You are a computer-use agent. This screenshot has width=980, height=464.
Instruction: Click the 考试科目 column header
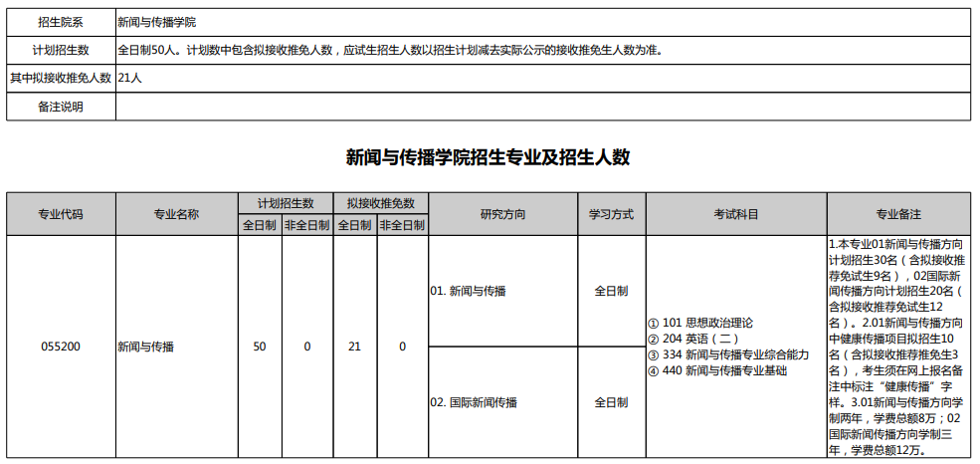click(x=735, y=214)
